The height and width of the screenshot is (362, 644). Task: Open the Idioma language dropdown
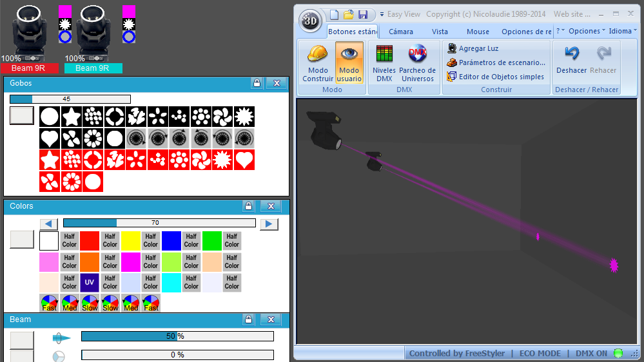[x=623, y=31]
